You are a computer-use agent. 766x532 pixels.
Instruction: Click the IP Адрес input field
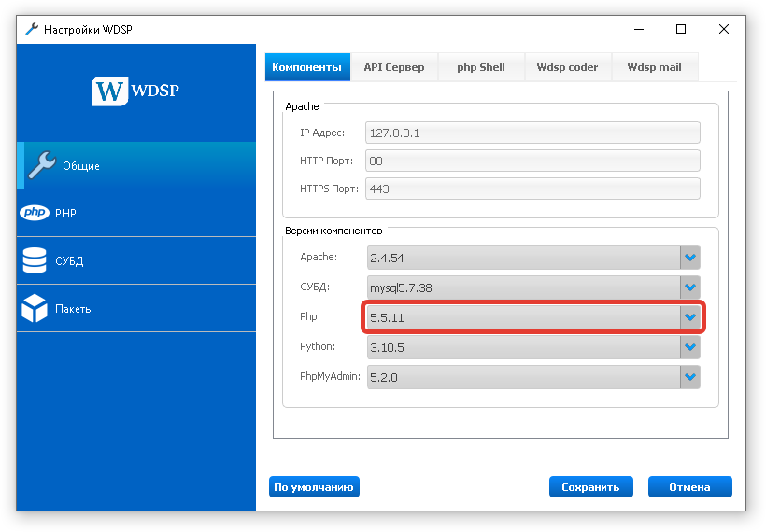532,133
